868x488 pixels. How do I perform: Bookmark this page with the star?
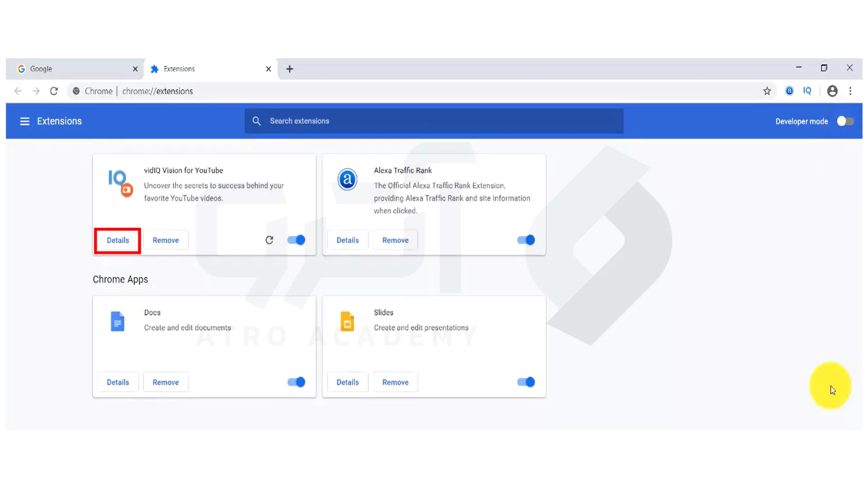767,91
